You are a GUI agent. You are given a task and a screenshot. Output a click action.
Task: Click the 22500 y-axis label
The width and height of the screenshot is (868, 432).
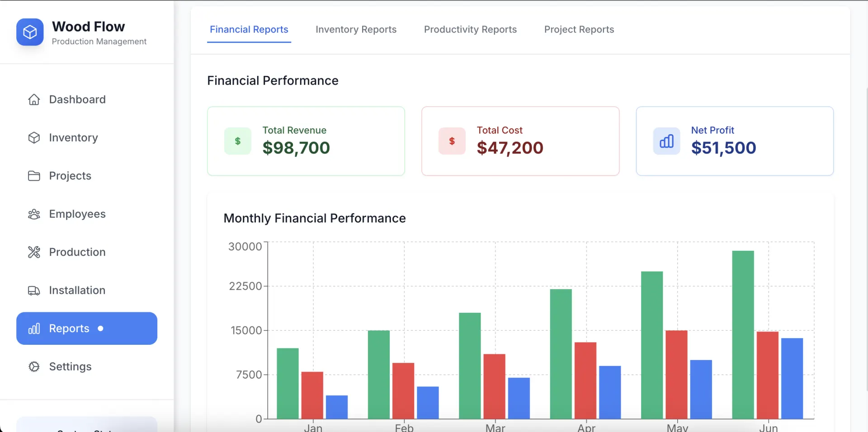[245, 286]
